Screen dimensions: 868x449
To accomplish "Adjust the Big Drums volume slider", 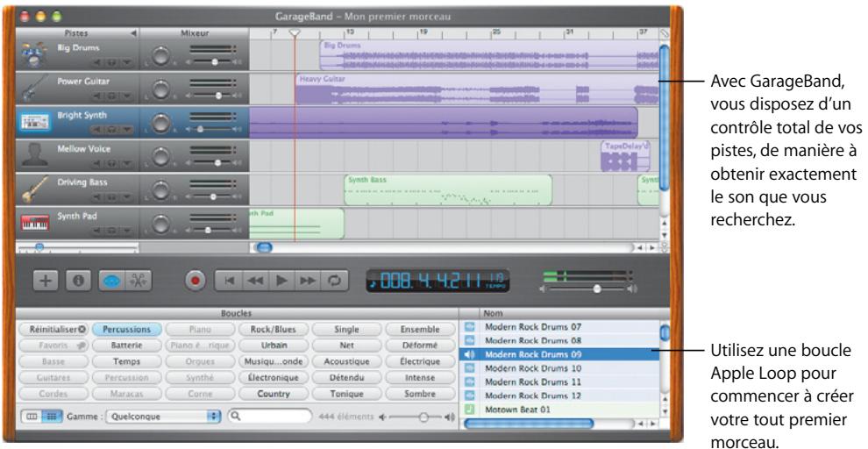I will (x=214, y=62).
